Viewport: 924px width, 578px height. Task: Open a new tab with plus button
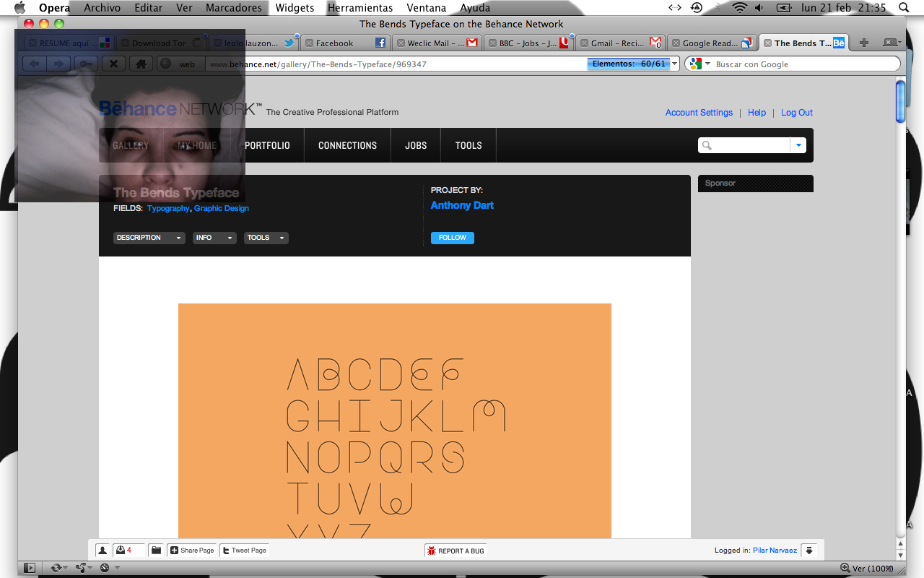tap(863, 43)
